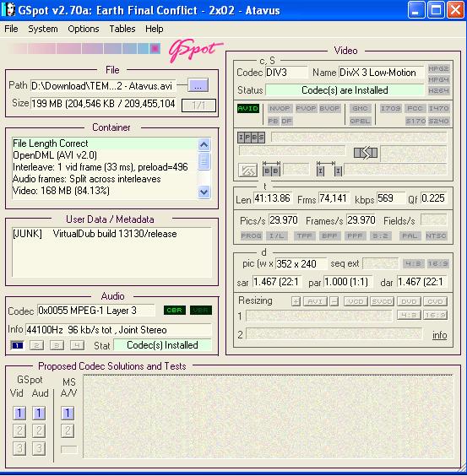Open the Options menu
The image size is (467, 476).
[x=84, y=29]
